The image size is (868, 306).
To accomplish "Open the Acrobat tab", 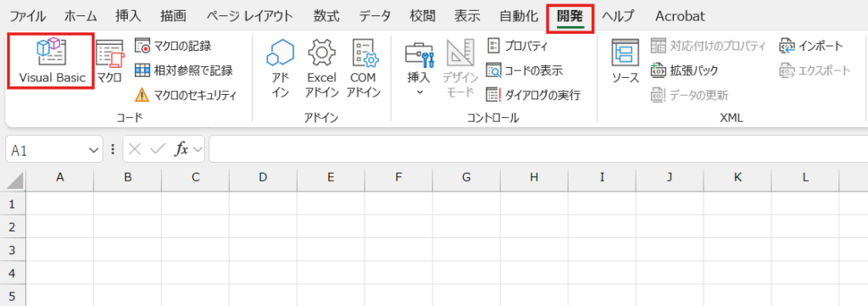I will click(x=680, y=16).
